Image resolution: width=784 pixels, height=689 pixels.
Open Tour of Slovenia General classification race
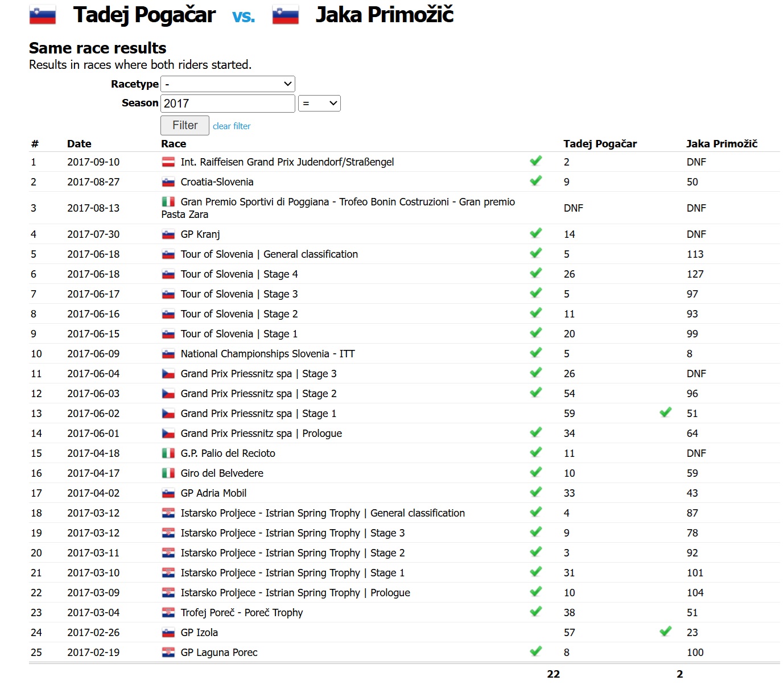coord(269,254)
